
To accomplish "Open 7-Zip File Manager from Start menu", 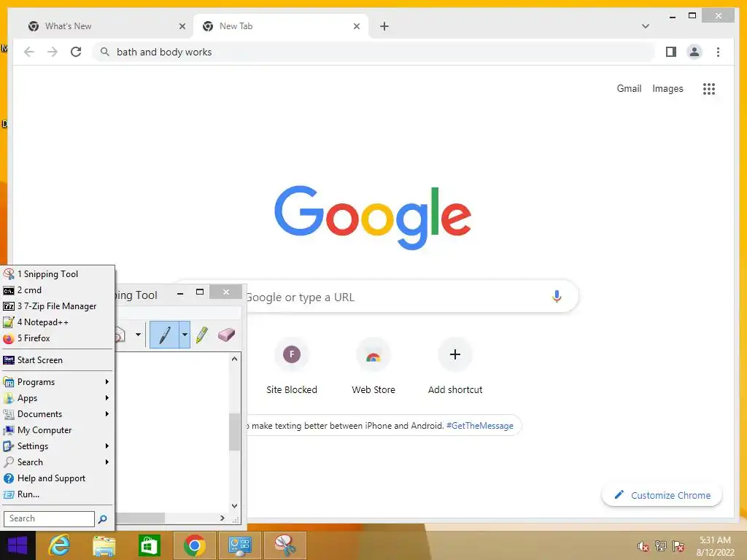I will 58,306.
